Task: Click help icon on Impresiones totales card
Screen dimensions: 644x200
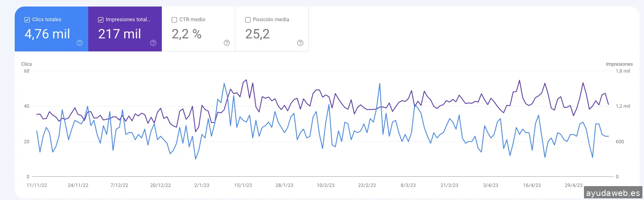Action: (153, 43)
